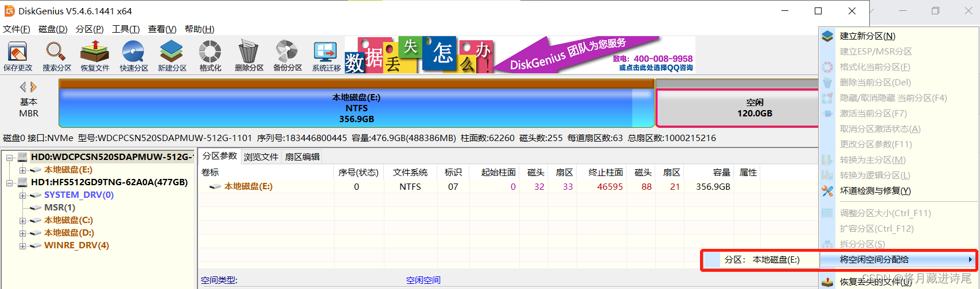The height and width of the screenshot is (289, 980).
Task: Click the 356.9GB capacity cell
Action: pos(713,187)
